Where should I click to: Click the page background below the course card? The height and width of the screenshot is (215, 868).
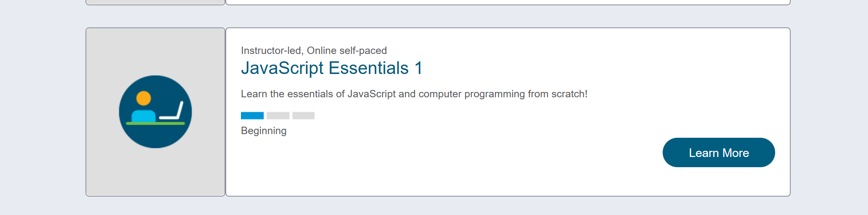point(434,206)
